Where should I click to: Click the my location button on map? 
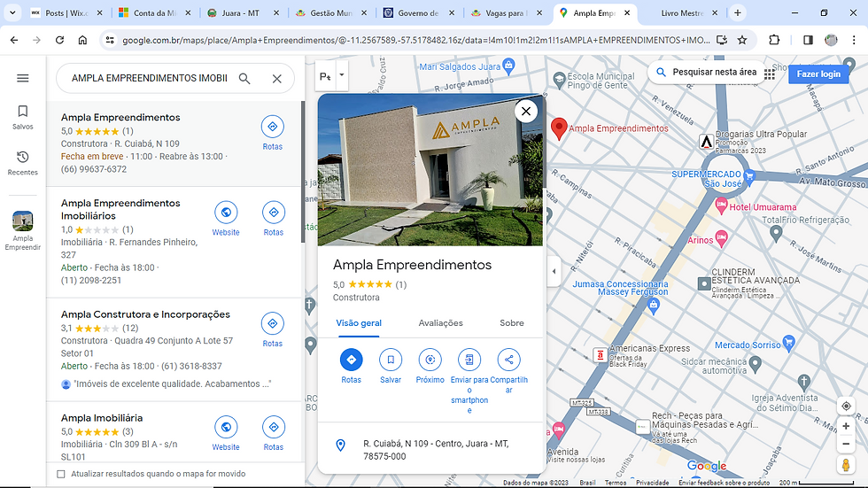[x=846, y=407]
